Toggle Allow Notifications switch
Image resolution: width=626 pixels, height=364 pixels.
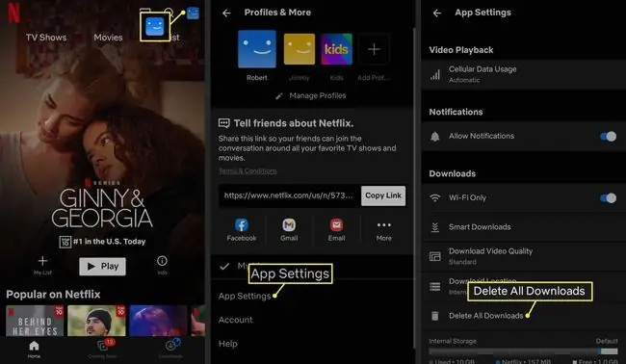click(608, 137)
